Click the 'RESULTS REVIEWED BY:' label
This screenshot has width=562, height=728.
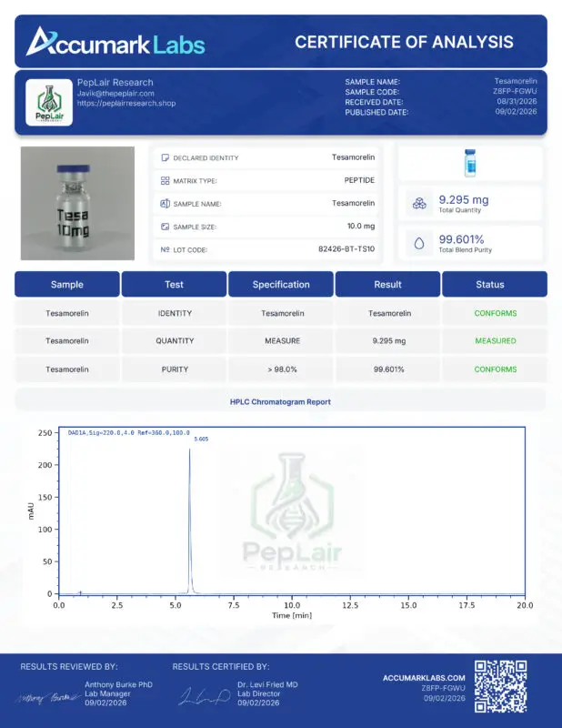pos(69,667)
